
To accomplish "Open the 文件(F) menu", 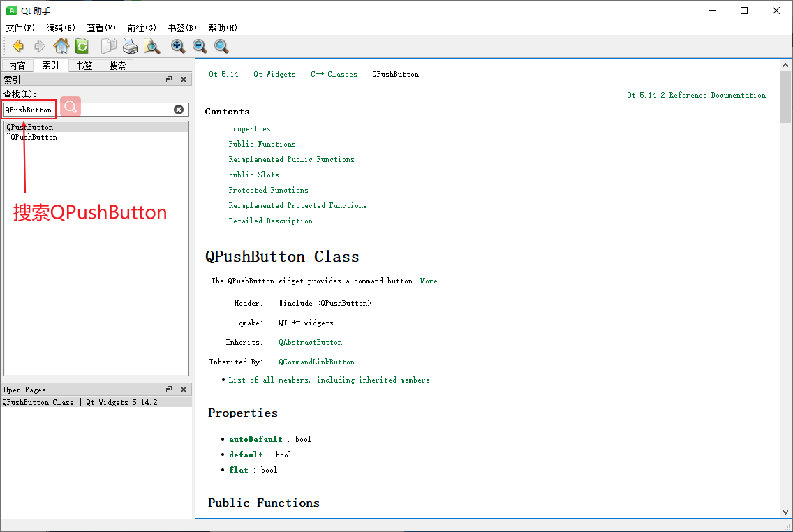I will (x=20, y=28).
